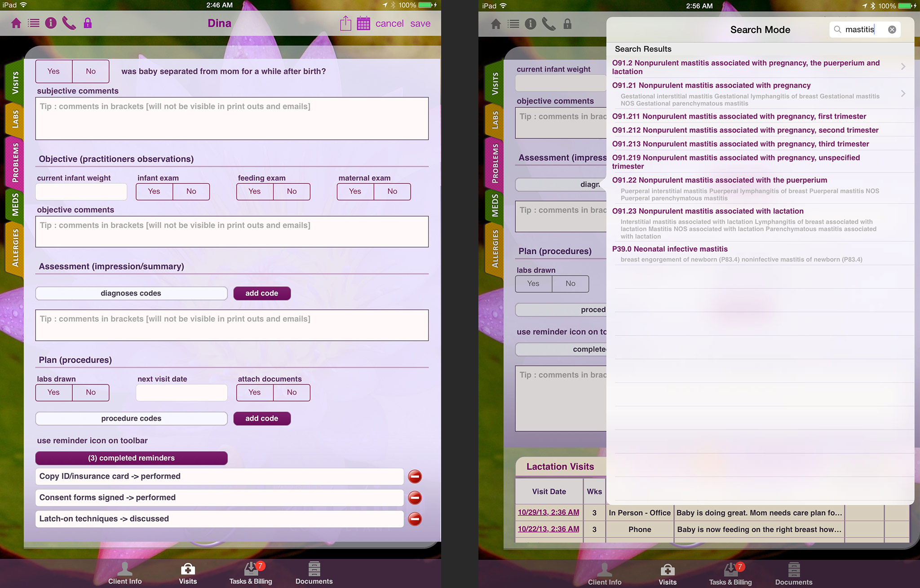Image resolution: width=920 pixels, height=588 pixels.
Task: Open the share/export icon near Dina's header
Action: coord(345,23)
